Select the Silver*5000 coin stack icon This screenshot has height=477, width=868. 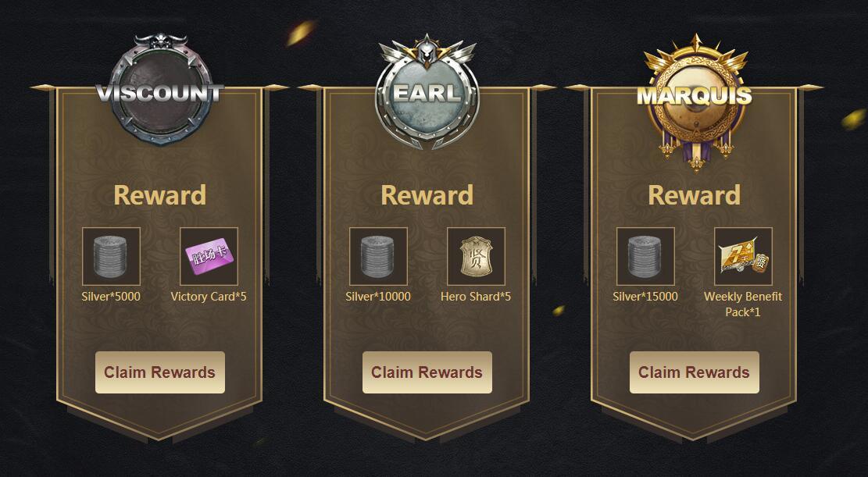coord(111,256)
